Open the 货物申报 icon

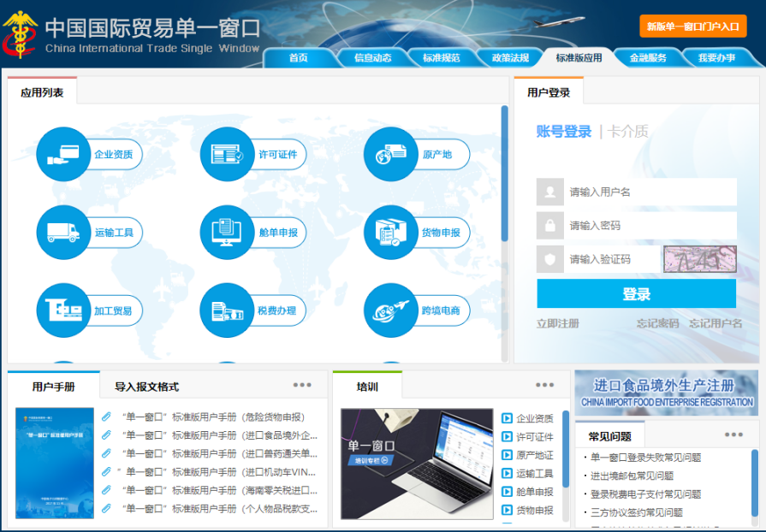pos(390,233)
